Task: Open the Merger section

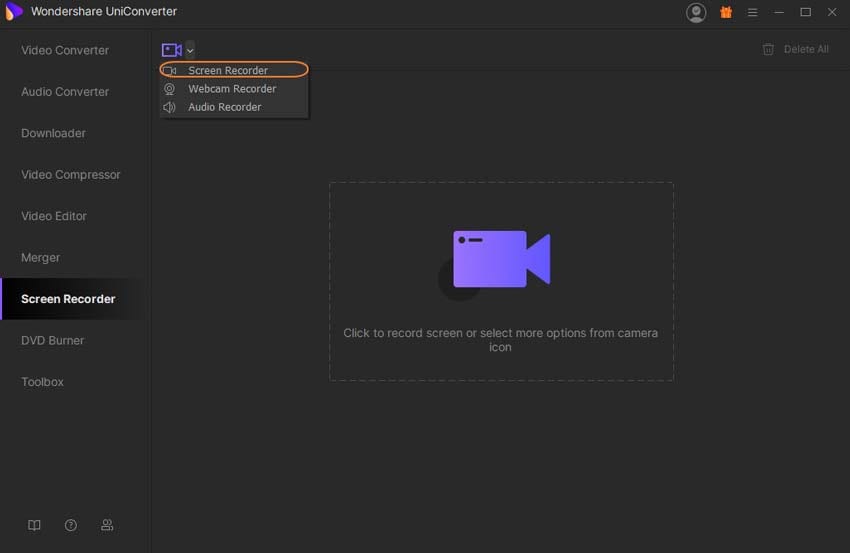Action: pyautogui.click(x=41, y=258)
